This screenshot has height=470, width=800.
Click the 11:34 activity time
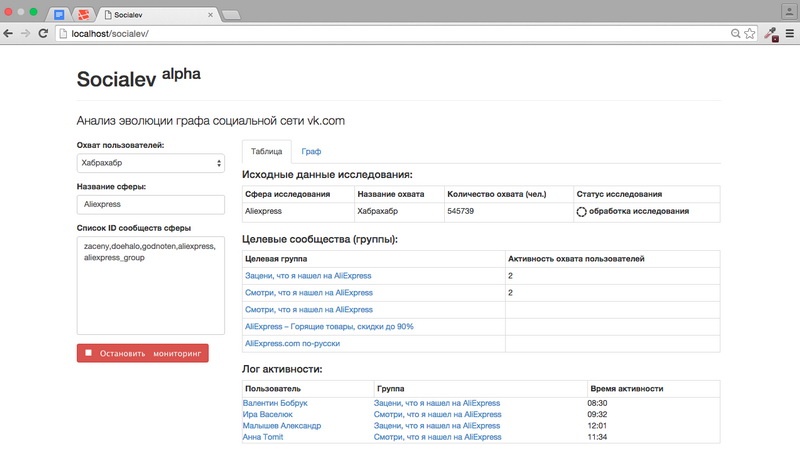pos(597,436)
